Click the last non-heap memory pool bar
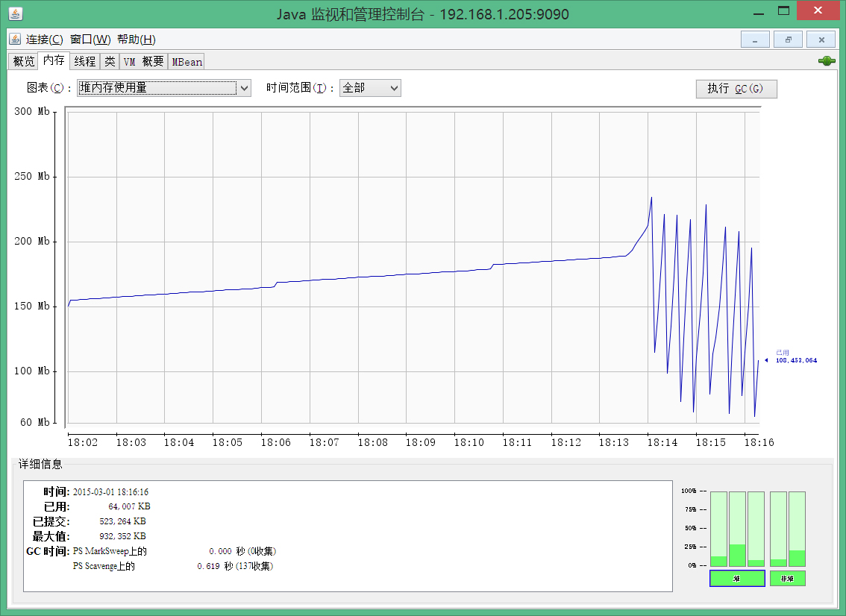The height and width of the screenshot is (616, 846). click(797, 529)
